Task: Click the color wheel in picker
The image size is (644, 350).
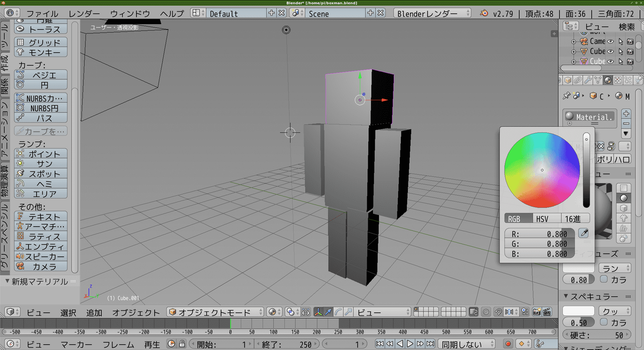Action: pyautogui.click(x=542, y=170)
